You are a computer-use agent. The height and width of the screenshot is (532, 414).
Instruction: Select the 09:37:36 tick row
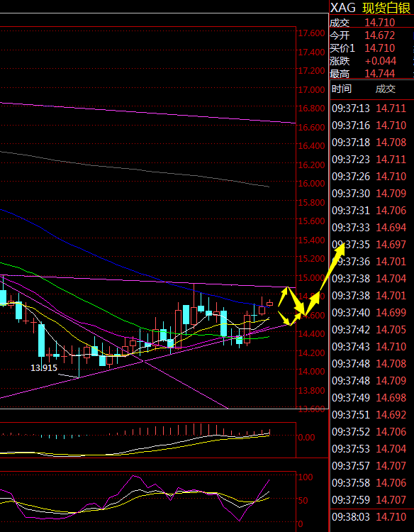click(x=371, y=262)
